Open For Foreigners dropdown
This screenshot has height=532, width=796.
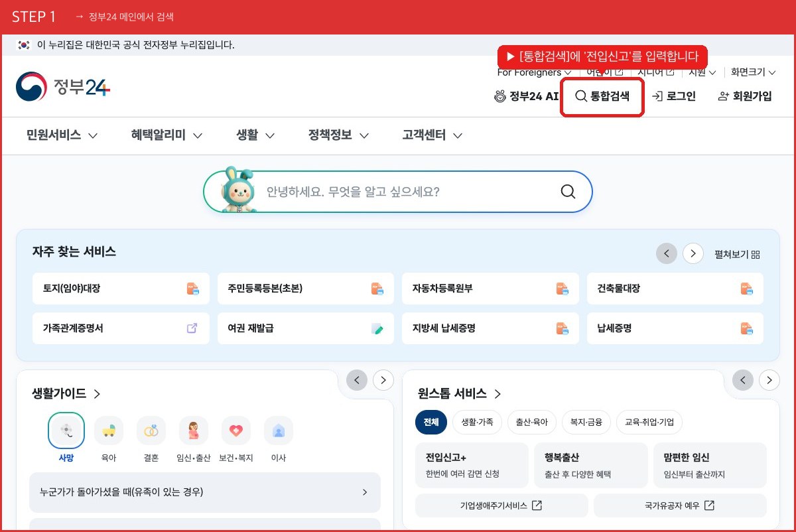535,72
